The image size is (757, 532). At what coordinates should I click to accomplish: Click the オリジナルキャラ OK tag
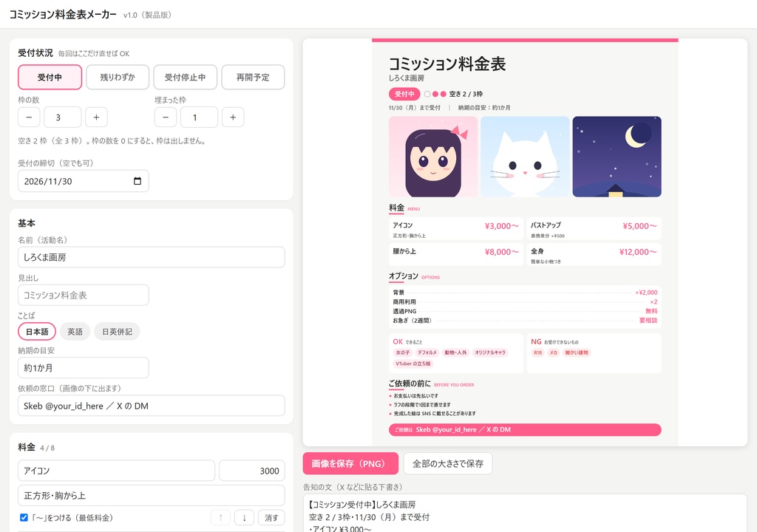[490, 352]
